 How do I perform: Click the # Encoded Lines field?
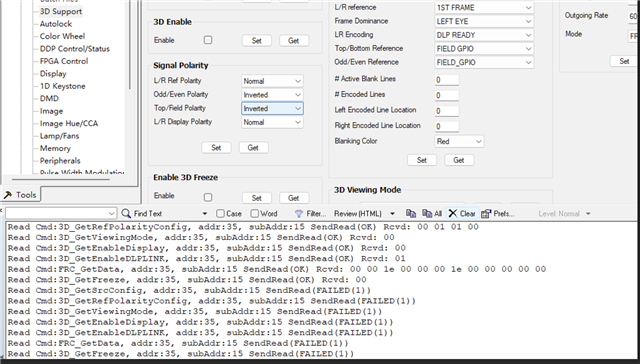click(447, 95)
